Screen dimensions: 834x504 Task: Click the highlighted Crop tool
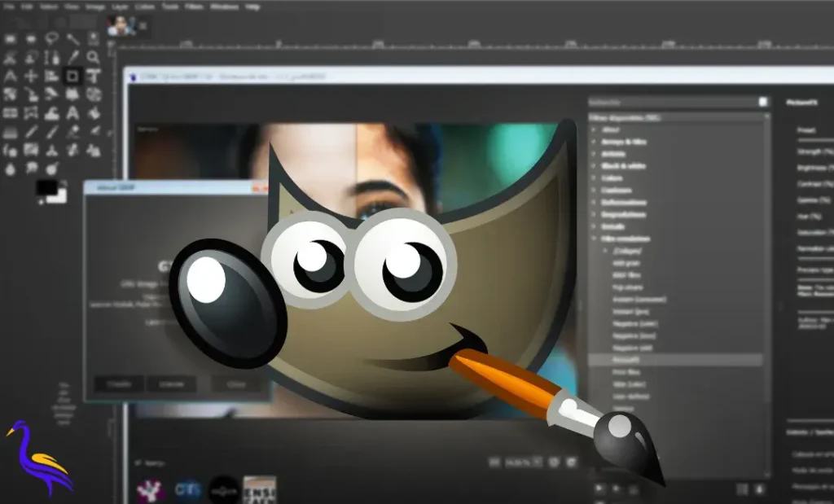click(x=72, y=76)
